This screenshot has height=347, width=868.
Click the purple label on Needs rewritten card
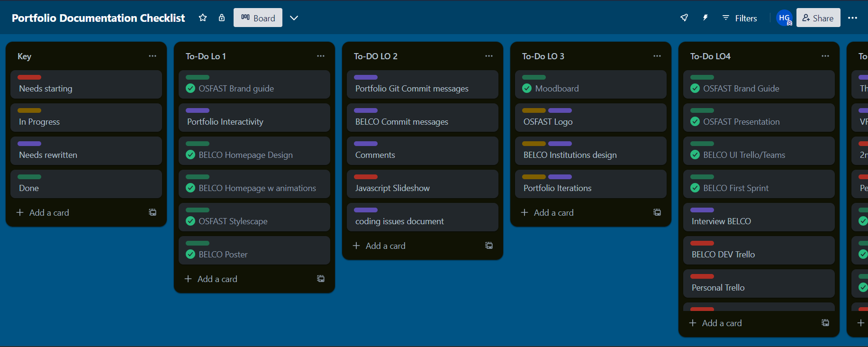(x=29, y=144)
